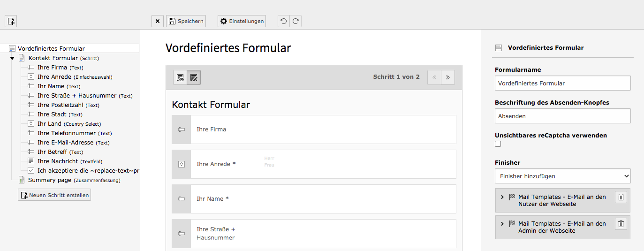
Task: Open Einstellungen form settings
Action: point(242,21)
